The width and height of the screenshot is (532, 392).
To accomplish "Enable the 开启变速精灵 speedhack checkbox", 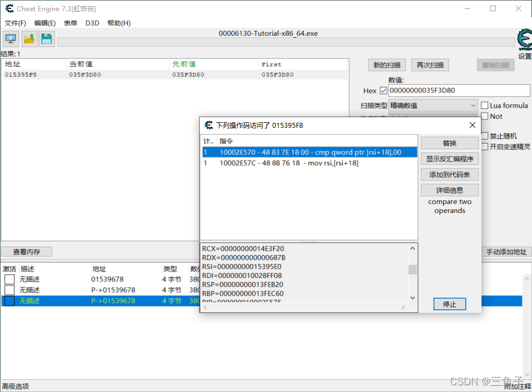I will (485, 147).
